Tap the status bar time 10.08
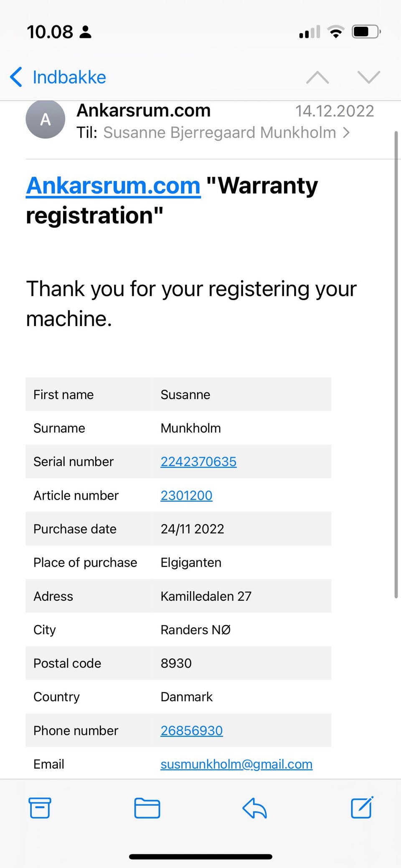This screenshot has height=868, width=401. [x=50, y=32]
